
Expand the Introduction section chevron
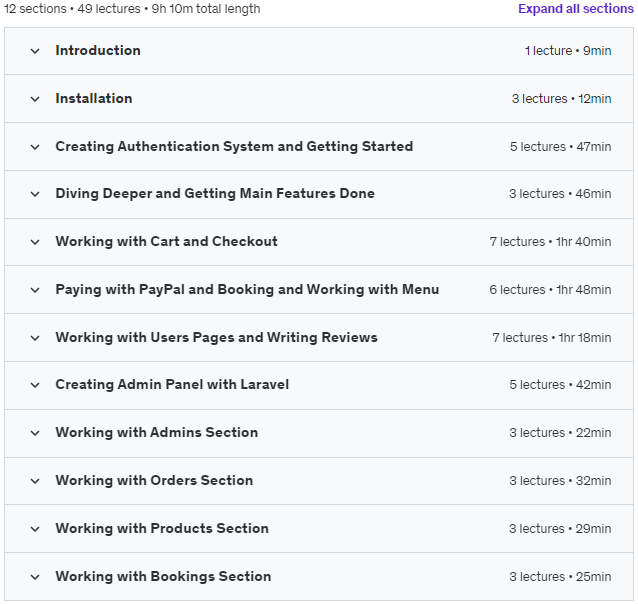pos(35,51)
